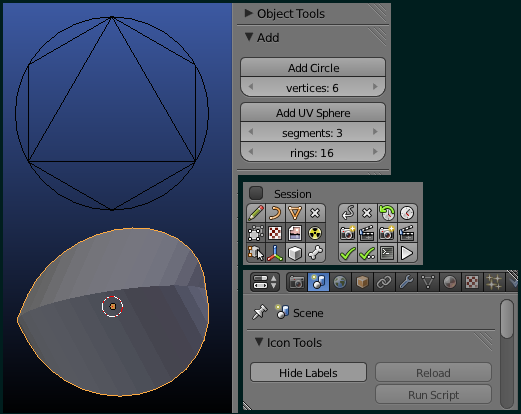Open the Constraints tab (chain link)

[384, 282]
